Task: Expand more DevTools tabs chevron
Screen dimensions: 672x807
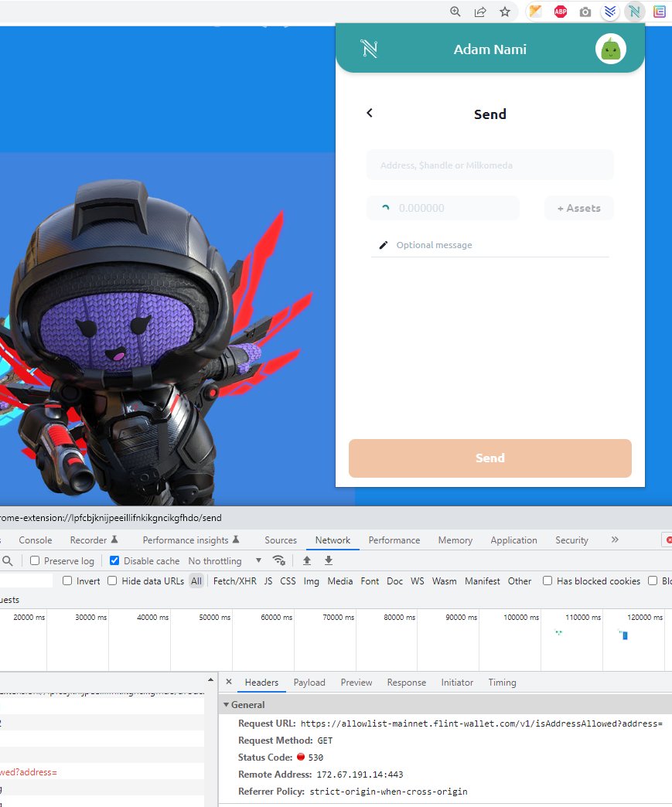Action: (615, 540)
